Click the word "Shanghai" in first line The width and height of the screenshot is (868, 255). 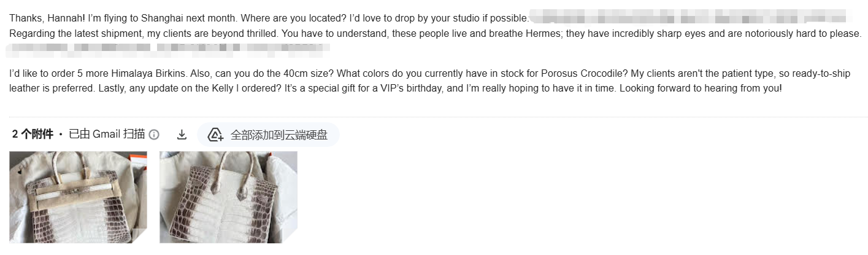coord(161,17)
